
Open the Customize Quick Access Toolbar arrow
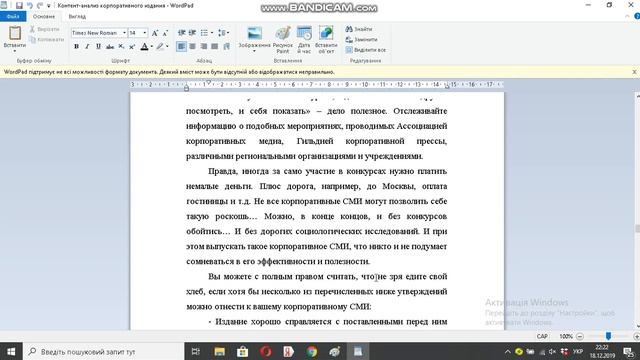coord(49,6)
